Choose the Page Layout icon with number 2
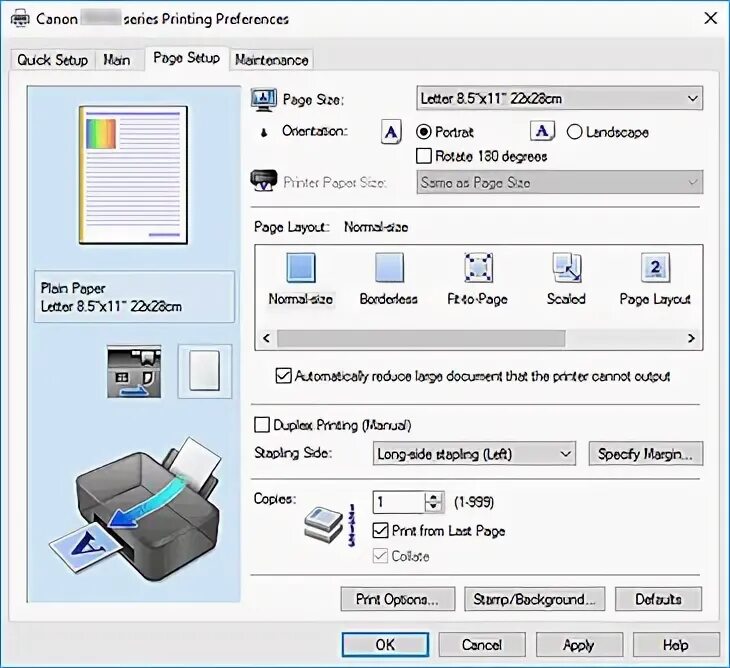 click(x=655, y=268)
